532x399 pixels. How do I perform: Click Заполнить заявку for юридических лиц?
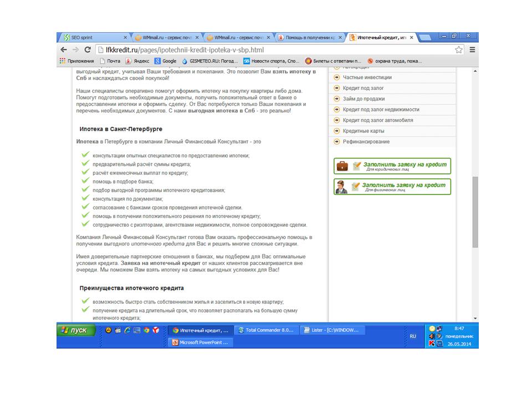392,166
